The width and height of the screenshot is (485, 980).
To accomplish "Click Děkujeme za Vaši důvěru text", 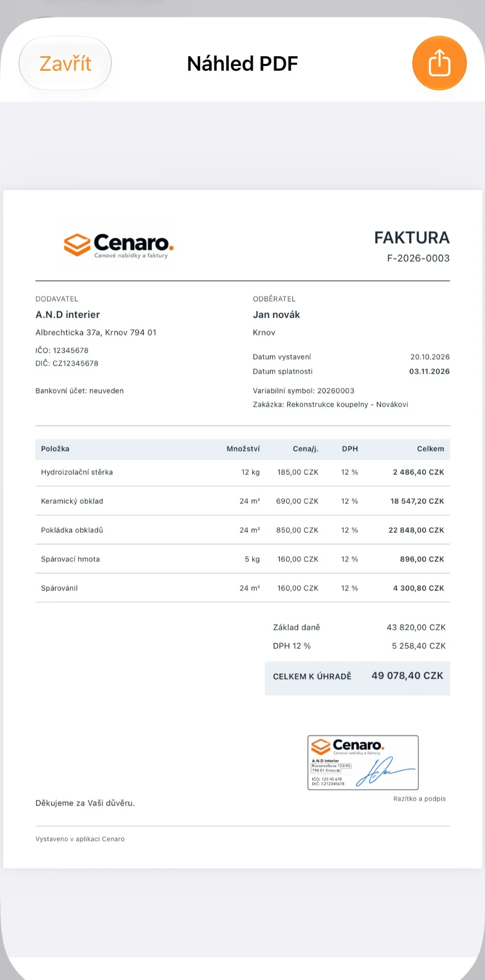I will [x=85, y=803].
